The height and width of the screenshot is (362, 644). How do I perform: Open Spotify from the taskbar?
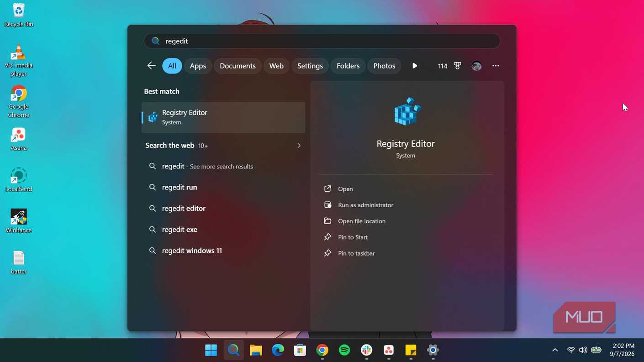344,350
